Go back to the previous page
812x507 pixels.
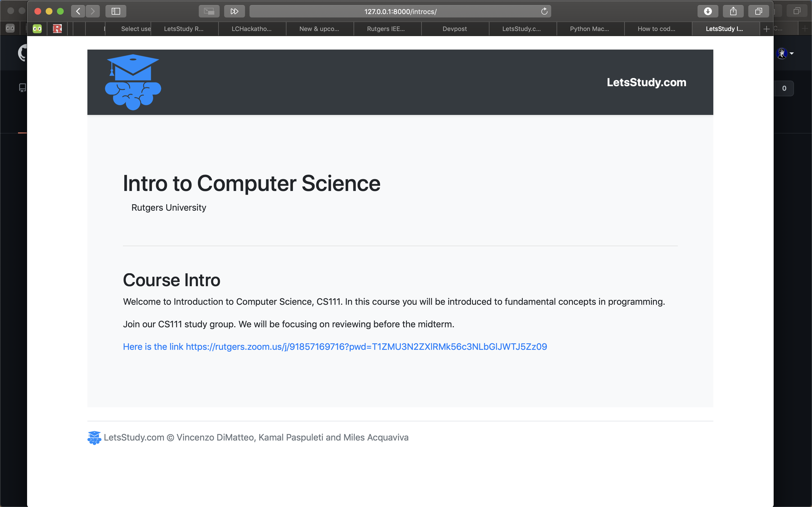(x=78, y=11)
